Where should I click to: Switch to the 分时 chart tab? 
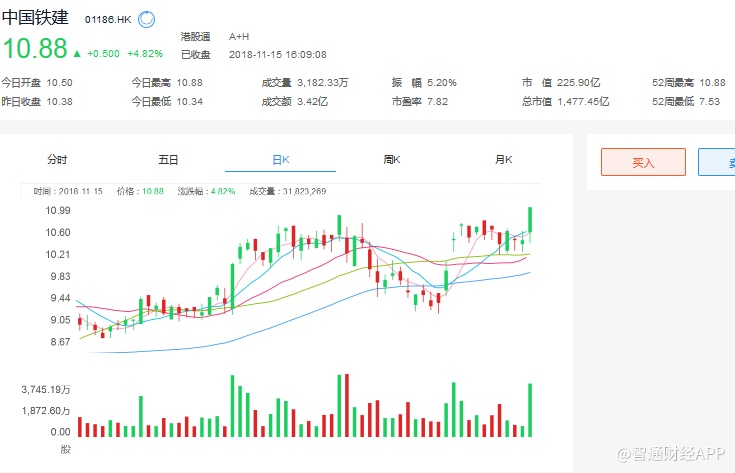pos(57,159)
